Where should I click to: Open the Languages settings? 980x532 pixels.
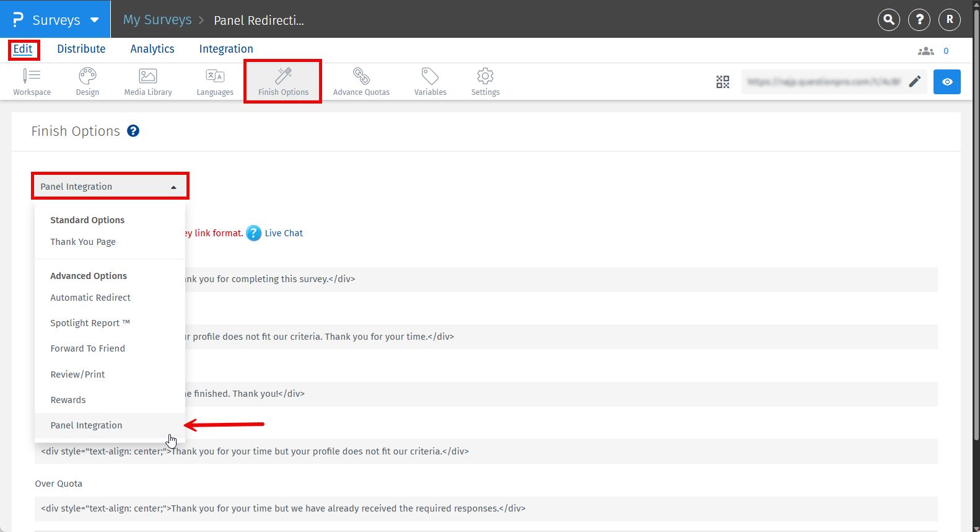[215, 82]
